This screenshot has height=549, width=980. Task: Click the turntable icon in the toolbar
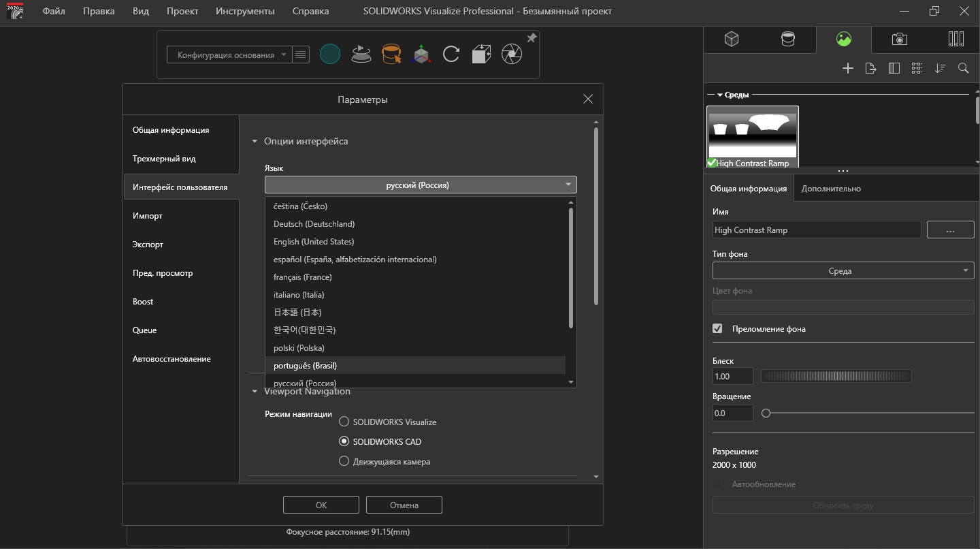[361, 54]
